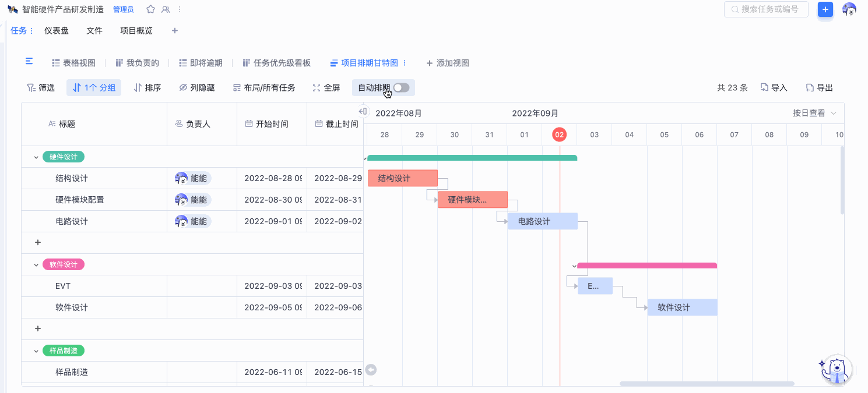This screenshot has height=393, width=868.
Task: Toggle the 自动排期 switch
Action: click(x=401, y=88)
